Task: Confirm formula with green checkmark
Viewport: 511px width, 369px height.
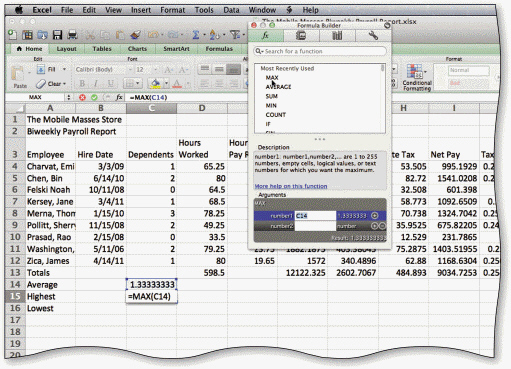Action: 94,97
